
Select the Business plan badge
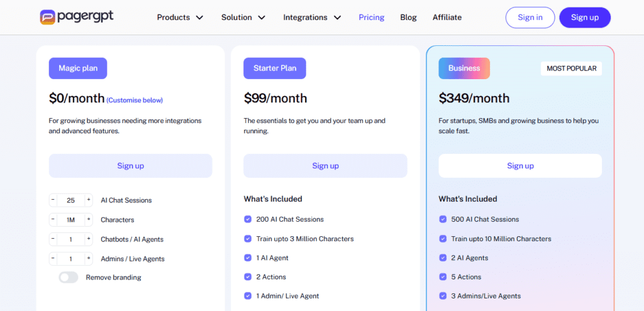pos(464,68)
